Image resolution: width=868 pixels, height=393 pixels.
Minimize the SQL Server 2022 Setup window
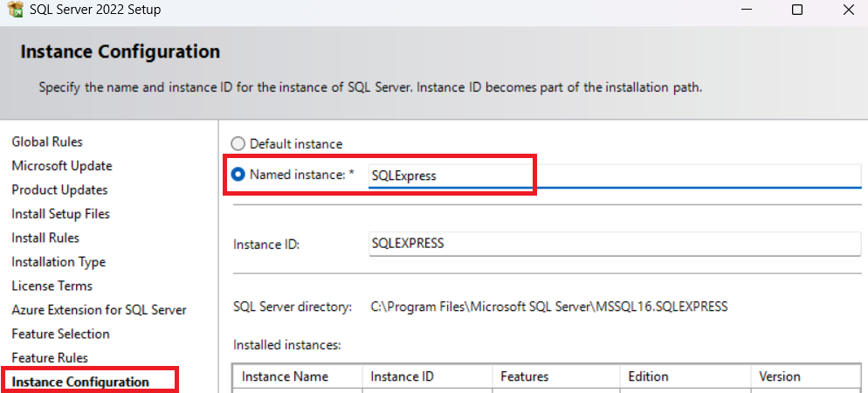click(747, 10)
